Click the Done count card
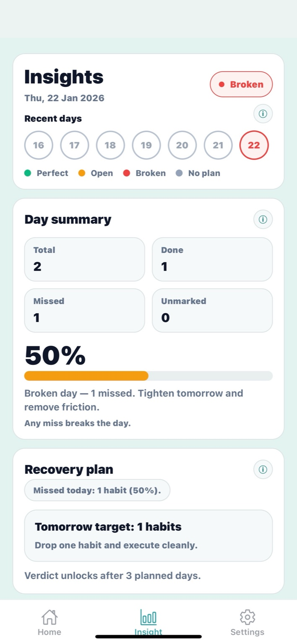This screenshot has height=644, width=297. point(212,259)
